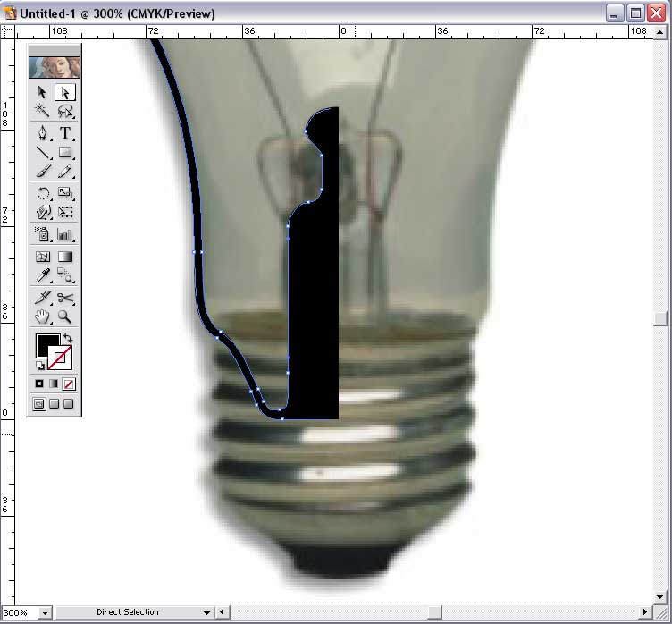
Task: Choose the Magic Wand tool
Action: 42,111
